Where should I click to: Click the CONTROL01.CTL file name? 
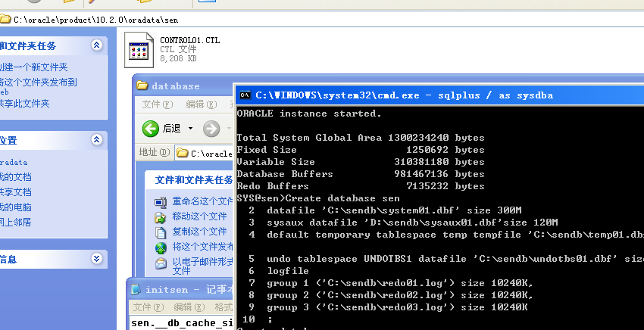pyautogui.click(x=189, y=40)
